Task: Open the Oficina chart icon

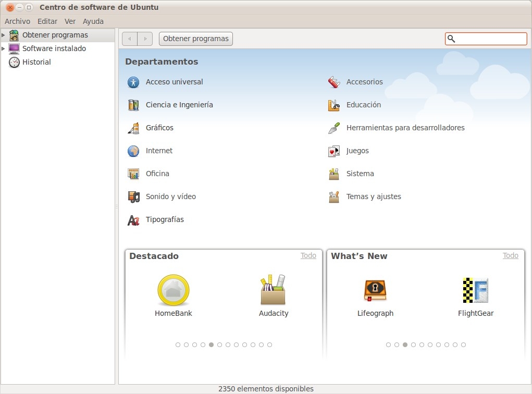Action: point(133,174)
